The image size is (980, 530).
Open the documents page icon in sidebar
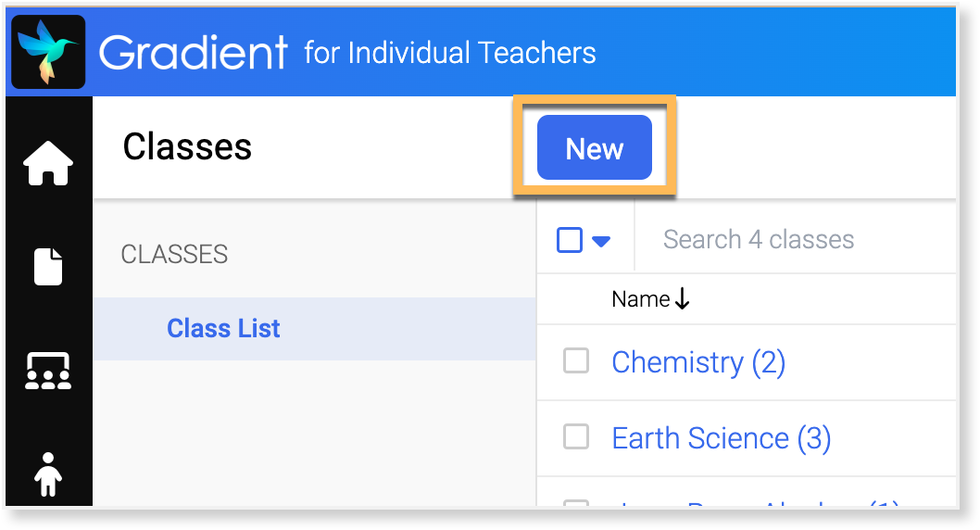48,266
